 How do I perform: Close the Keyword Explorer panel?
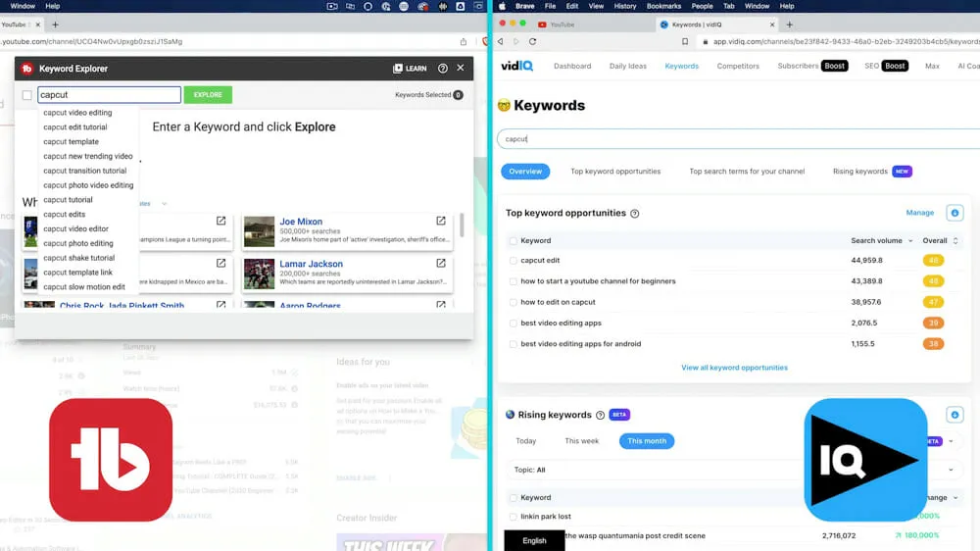tap(461, 69)
